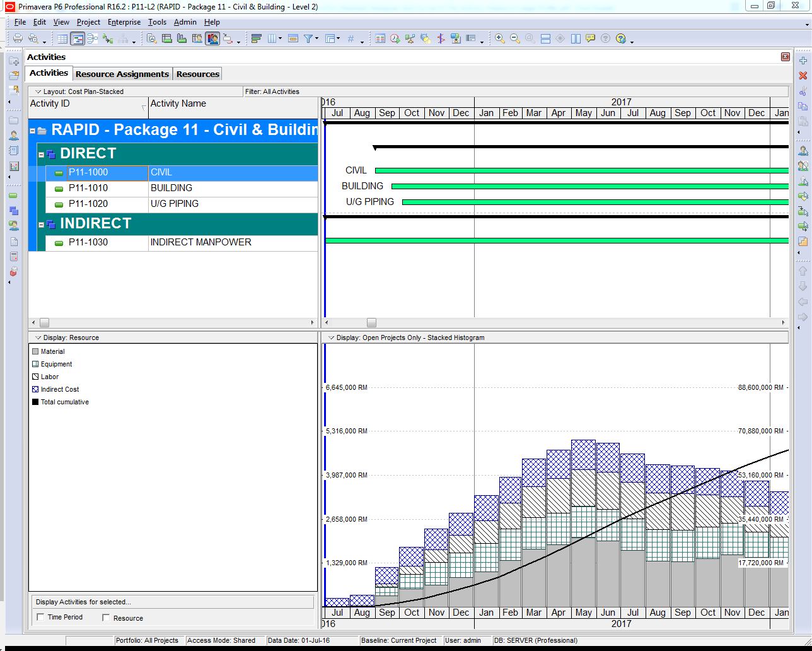This screenshot has height=651, width=812.
Task: Click the Print icon in toolbar
Action: (18, 38)
